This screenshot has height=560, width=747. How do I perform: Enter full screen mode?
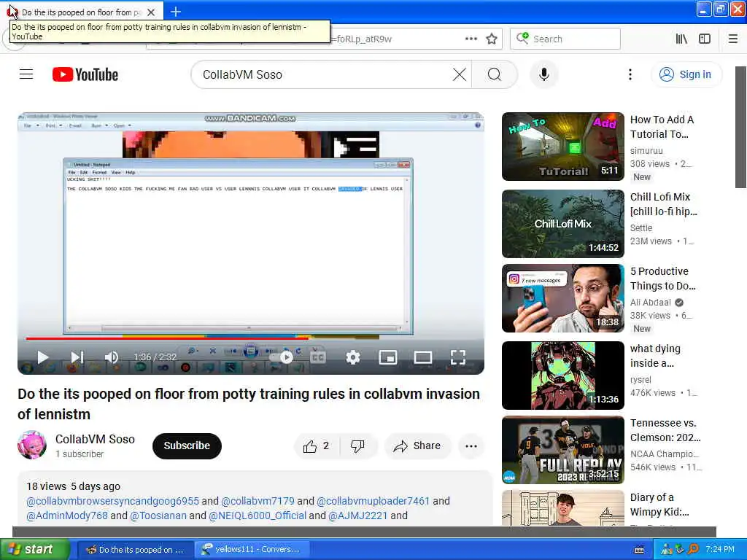point(458,357)
